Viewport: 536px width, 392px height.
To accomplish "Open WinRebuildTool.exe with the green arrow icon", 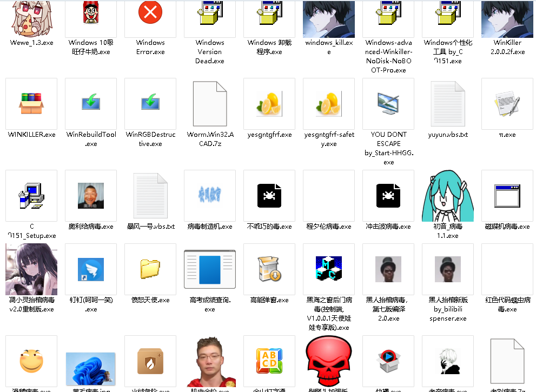I will tap(90, 104).
